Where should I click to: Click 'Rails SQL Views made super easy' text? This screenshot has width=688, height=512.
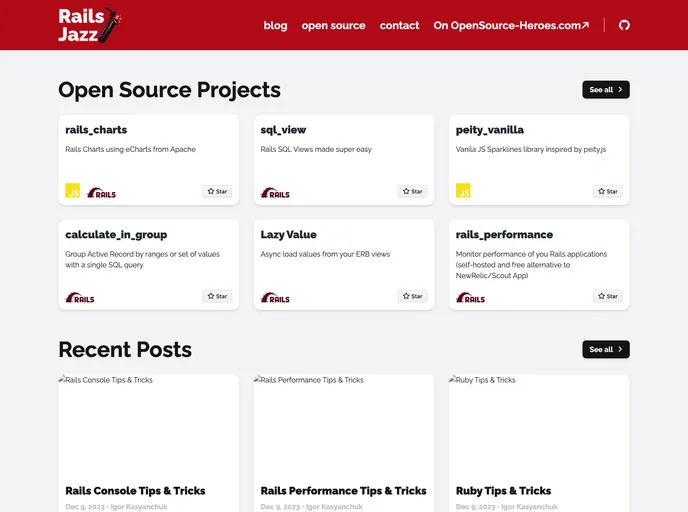pos(316,149)
